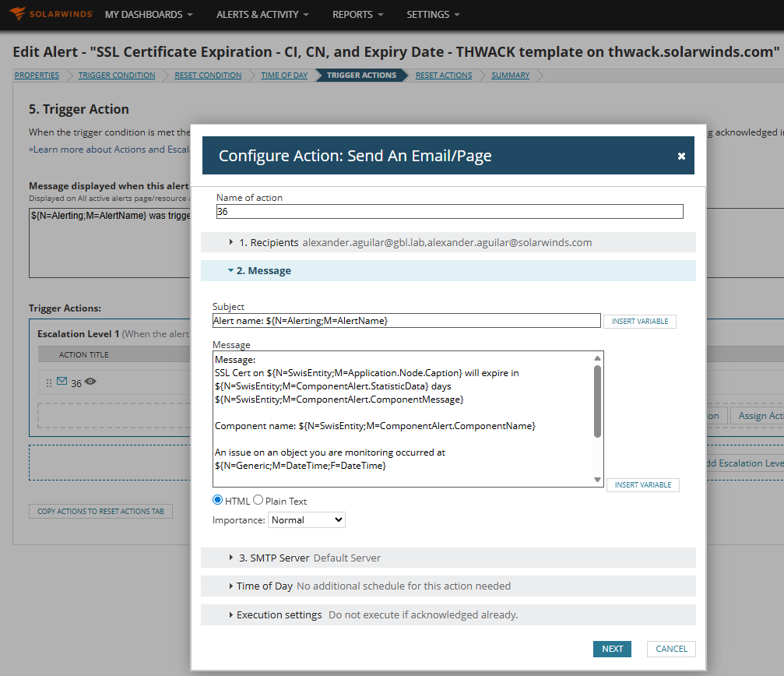The width and height of the screenshot is (784, 676).
Task: Go to the Summary step
Action: 510,75
